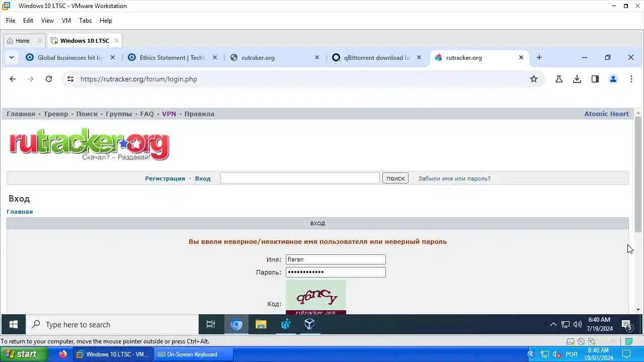Open guest volume tray icon
Screen dimensions: 644x362
pyautogui.click(x=578, y=324)
